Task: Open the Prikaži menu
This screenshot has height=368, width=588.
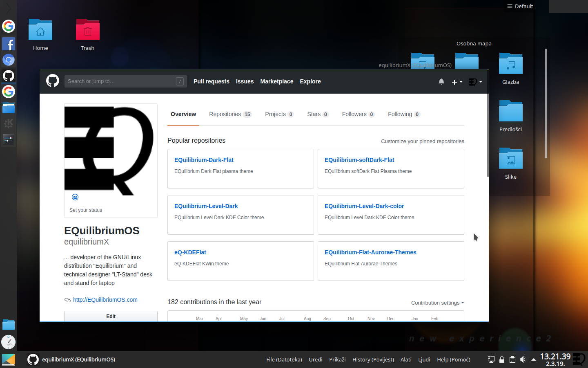Action: (337, 359)
